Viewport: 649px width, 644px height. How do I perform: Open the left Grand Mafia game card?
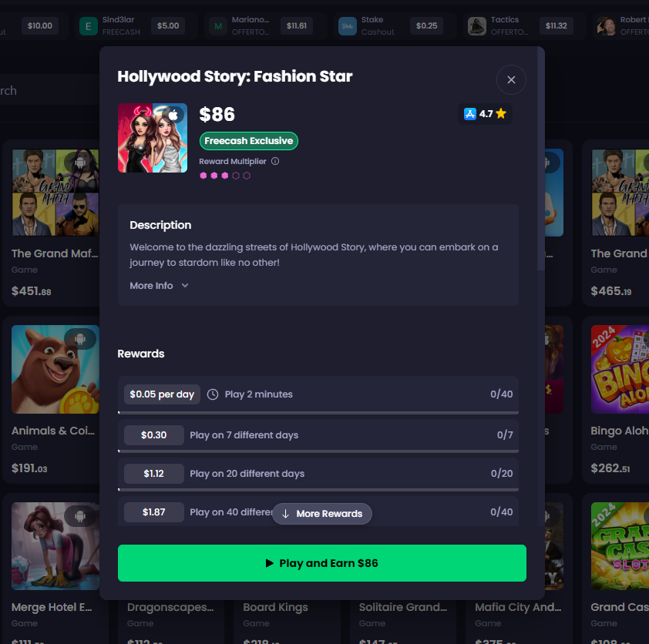click(55, 193)
